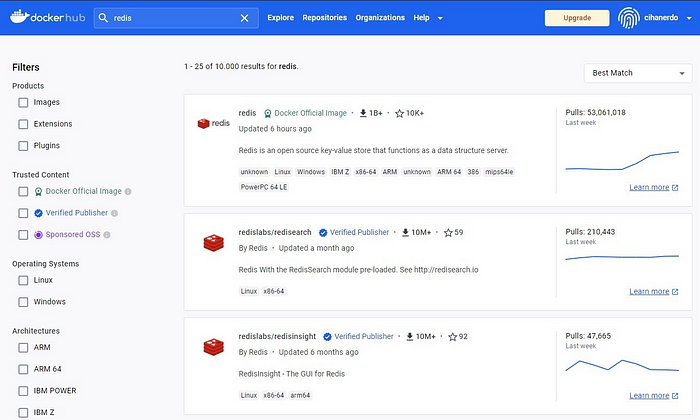Screen dimensions: 700x420
Task: Click the fingerprint avatar icon
Action: click(x=629, y=18)
